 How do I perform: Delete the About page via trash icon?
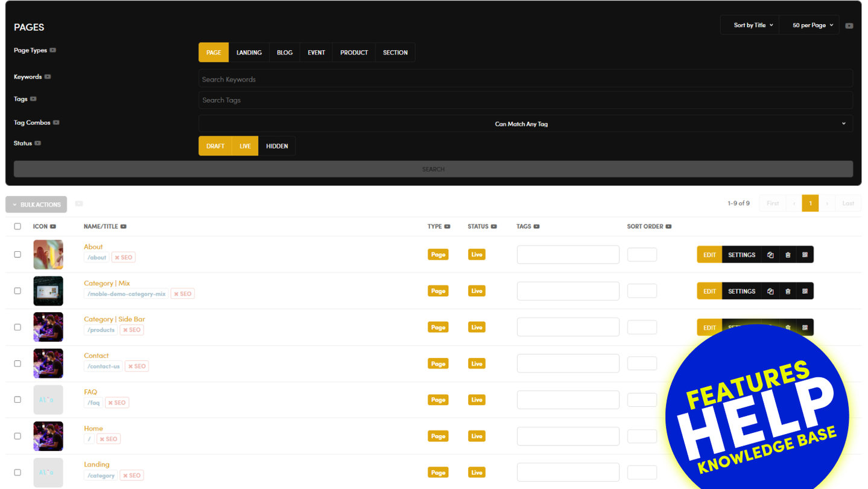(788, 255)
